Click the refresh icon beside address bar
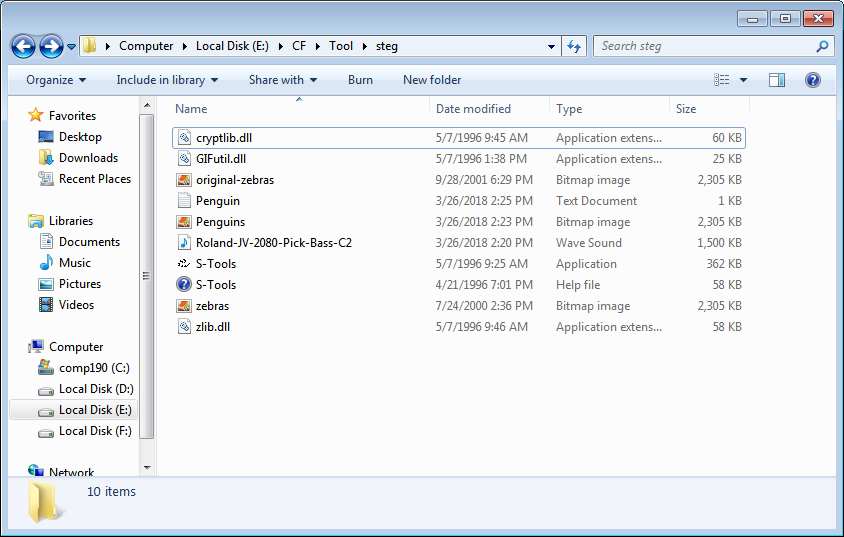This screenshot has height=537, width=844. [574, 46]
